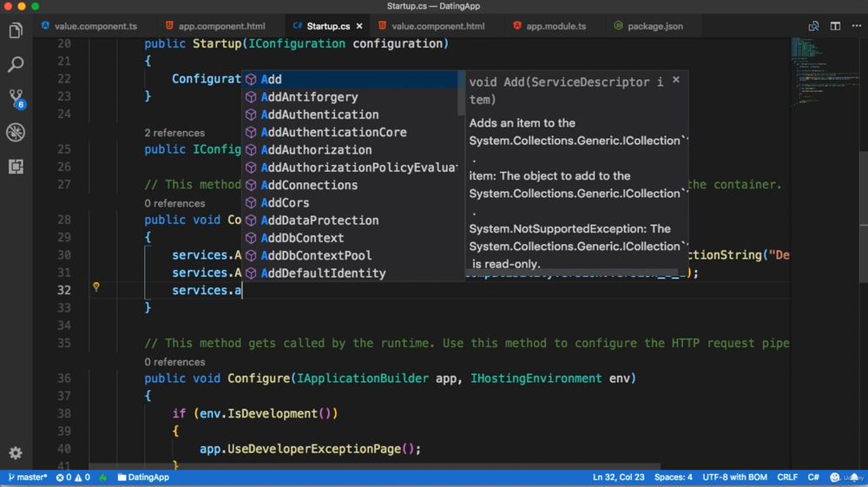Click the method icon beside AddDbContext
The width and height of the screenshot is (868, 487).
(x=252, y=238)
